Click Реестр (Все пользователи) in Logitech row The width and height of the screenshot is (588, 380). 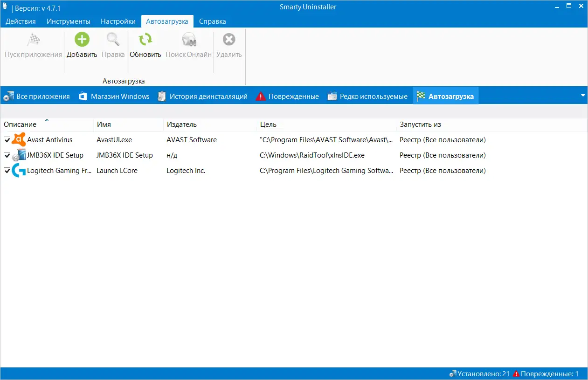click(443, 171)
